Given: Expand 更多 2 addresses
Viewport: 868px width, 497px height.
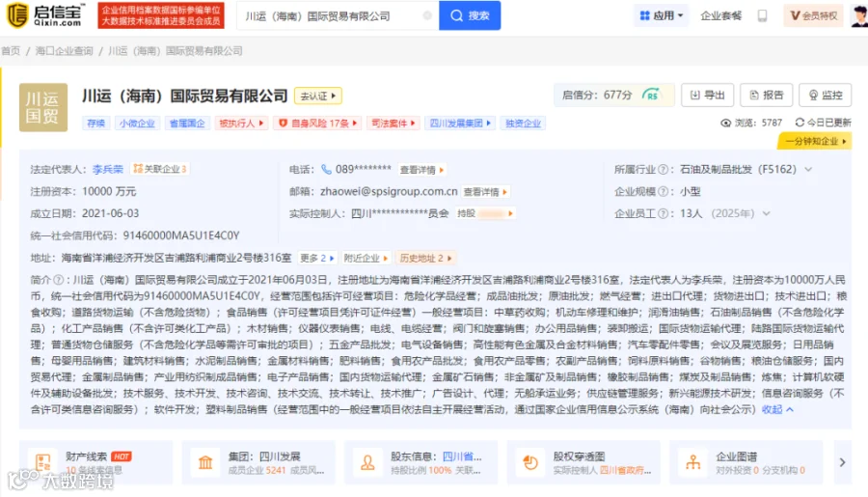Looking at the screenshot, I should point(316,259).
